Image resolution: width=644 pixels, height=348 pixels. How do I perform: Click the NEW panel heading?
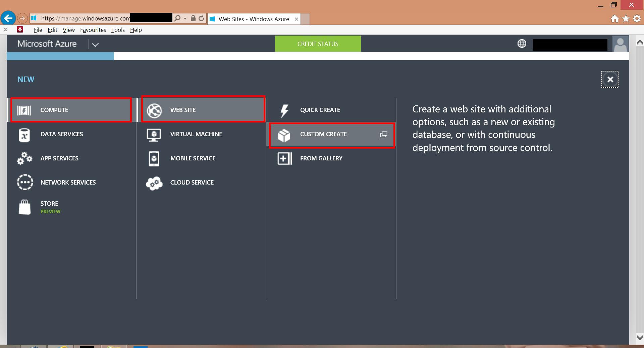pos(26,79)
